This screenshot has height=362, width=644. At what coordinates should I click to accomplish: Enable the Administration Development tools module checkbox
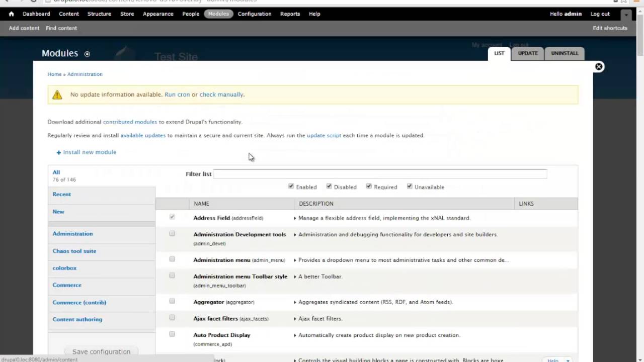point(172,233)
